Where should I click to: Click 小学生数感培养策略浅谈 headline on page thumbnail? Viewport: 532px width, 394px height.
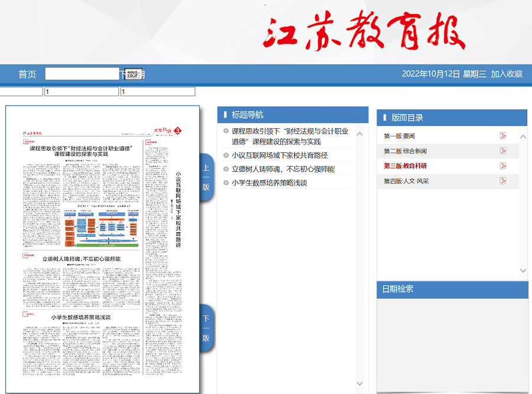click(x=81, y=317)
